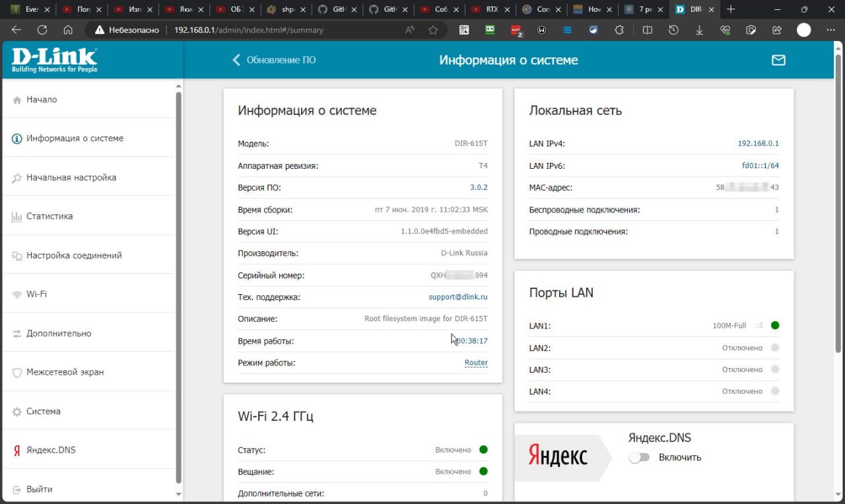Click the LAN1 green status indicator

tap(775, 325)
